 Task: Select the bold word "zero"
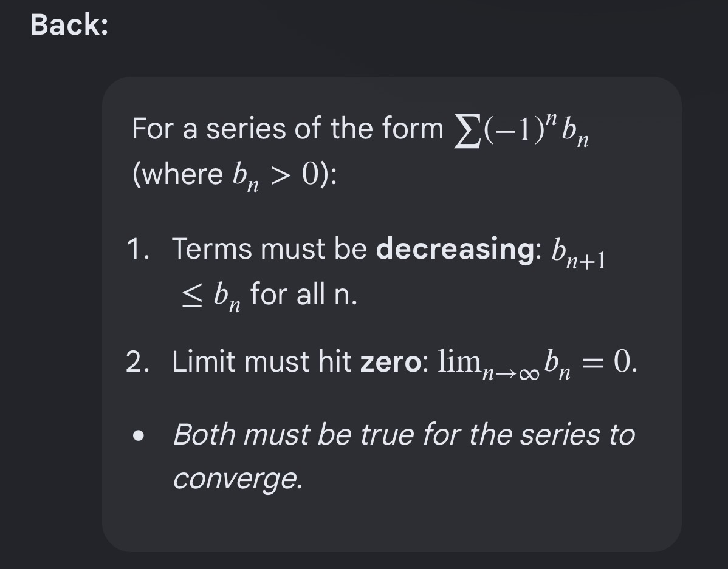tap(390, 363)
